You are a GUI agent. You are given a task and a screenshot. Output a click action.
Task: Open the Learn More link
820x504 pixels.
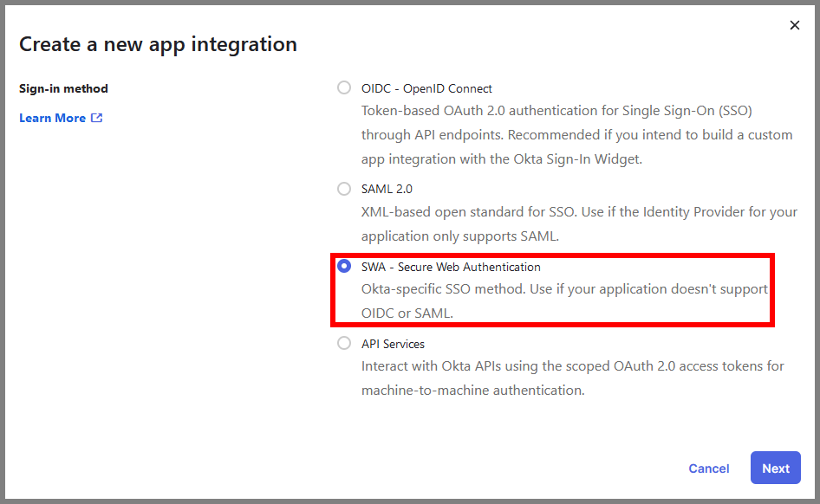53,118
